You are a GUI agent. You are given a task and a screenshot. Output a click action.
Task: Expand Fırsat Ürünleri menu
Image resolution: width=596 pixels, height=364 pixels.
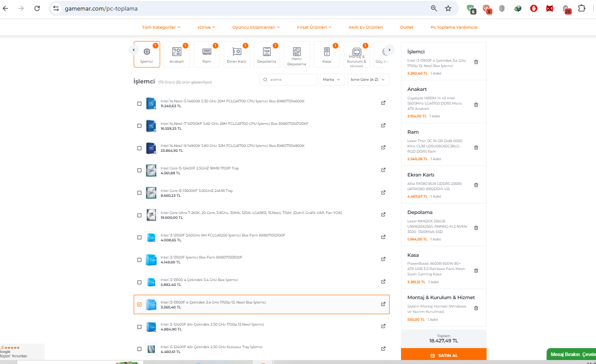pos(315,27)
